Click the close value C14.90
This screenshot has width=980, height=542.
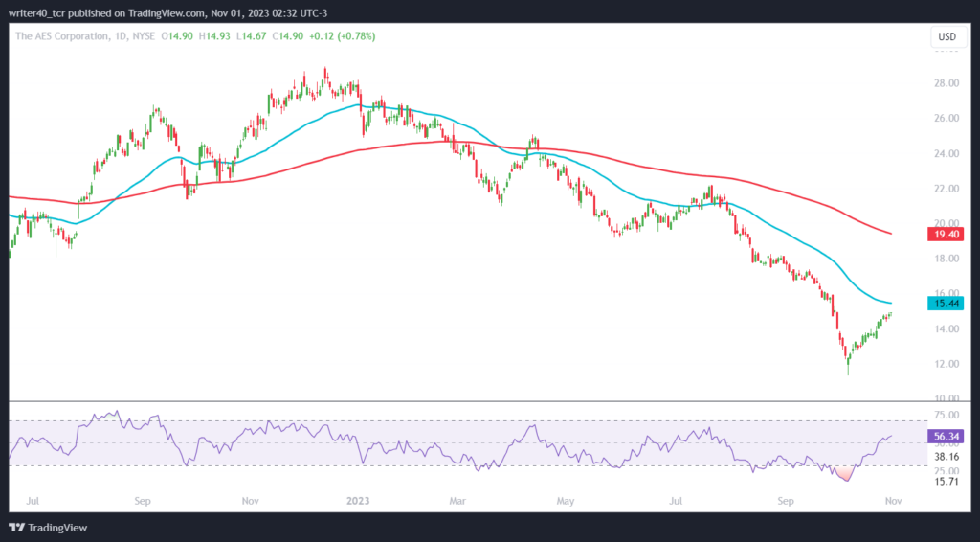click(287, 36)
